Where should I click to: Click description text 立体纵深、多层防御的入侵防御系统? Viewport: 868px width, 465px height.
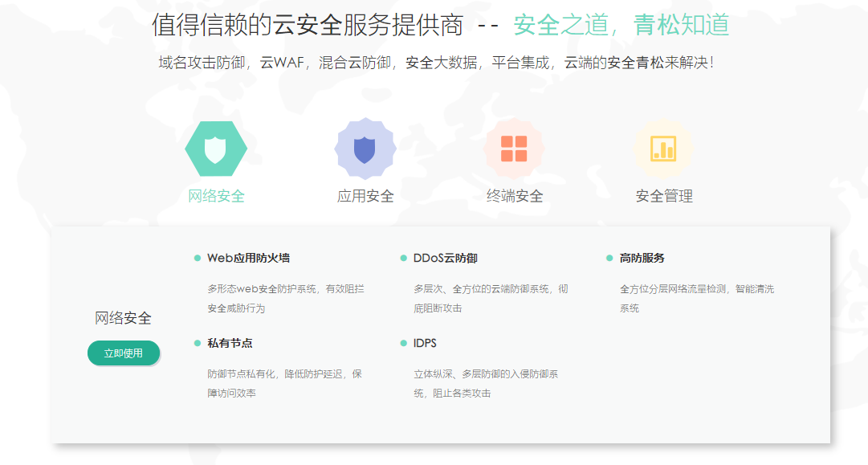point(486,384)
